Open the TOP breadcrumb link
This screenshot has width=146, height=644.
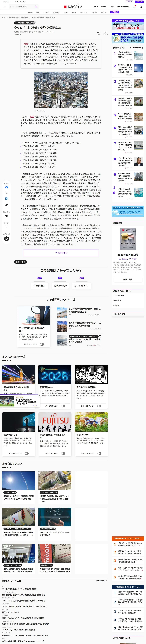[4, 18]
